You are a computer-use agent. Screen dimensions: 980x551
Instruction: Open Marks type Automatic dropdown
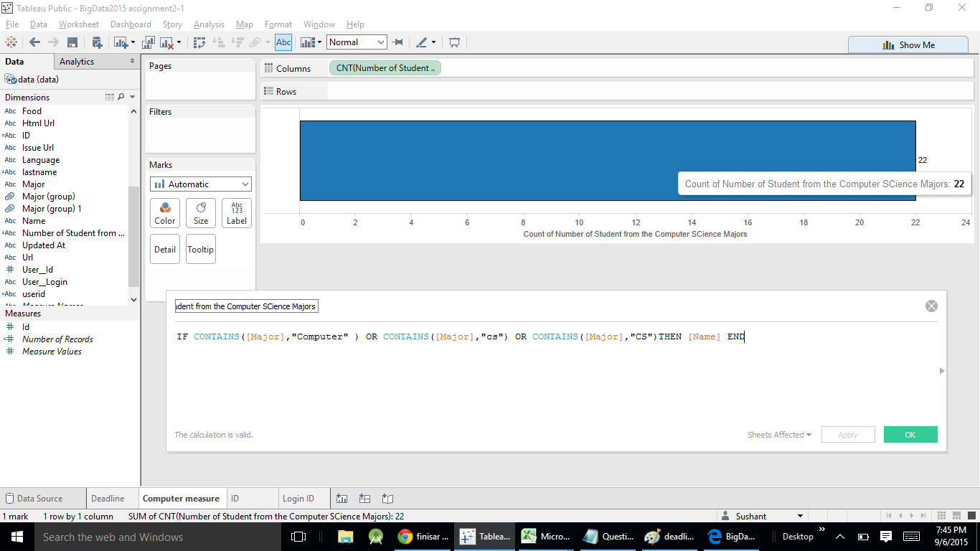pyautogui.click(x=201, y=184)
